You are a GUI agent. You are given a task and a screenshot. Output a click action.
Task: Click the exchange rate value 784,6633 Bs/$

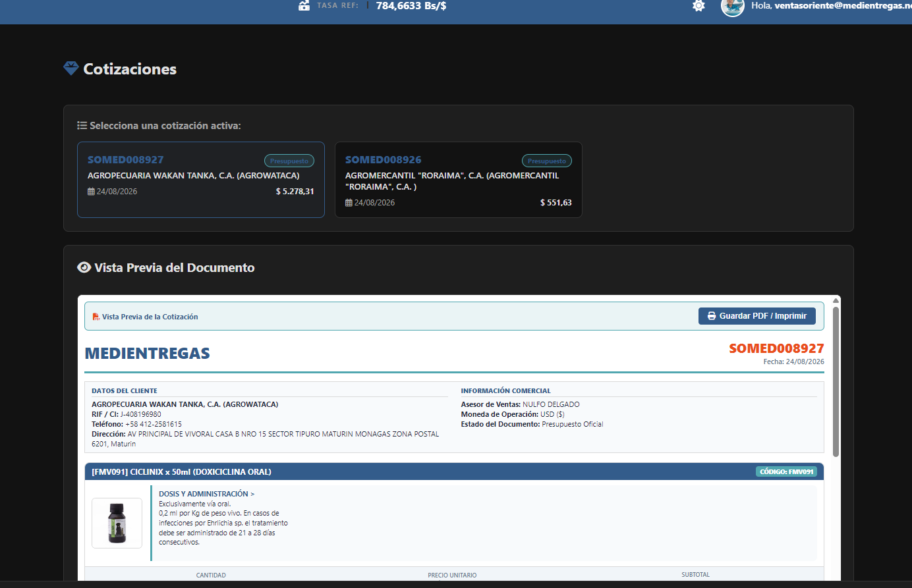point(411,6)
